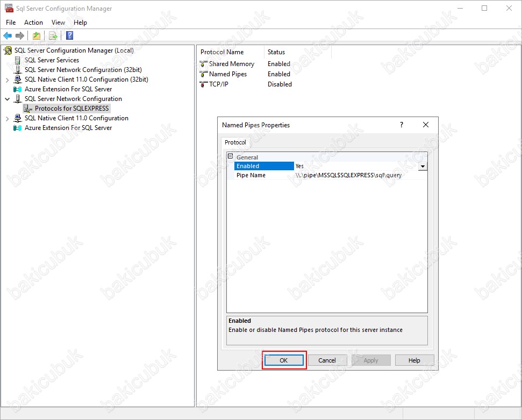The width and height of the screenshot is (522, 420).
Task: Expand SQL Native Client 11.0 Configuration (32bit) node
Action: (x=8, y=80)
